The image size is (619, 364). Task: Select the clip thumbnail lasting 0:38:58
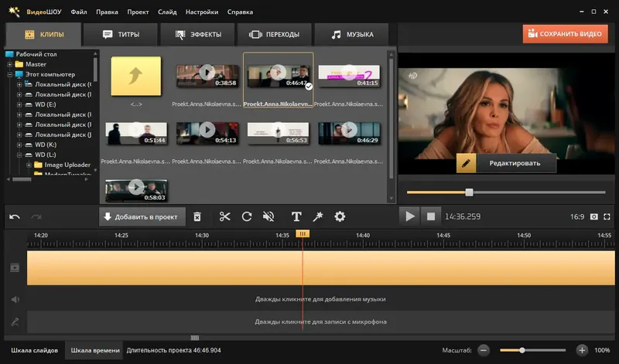click(207, 76)
